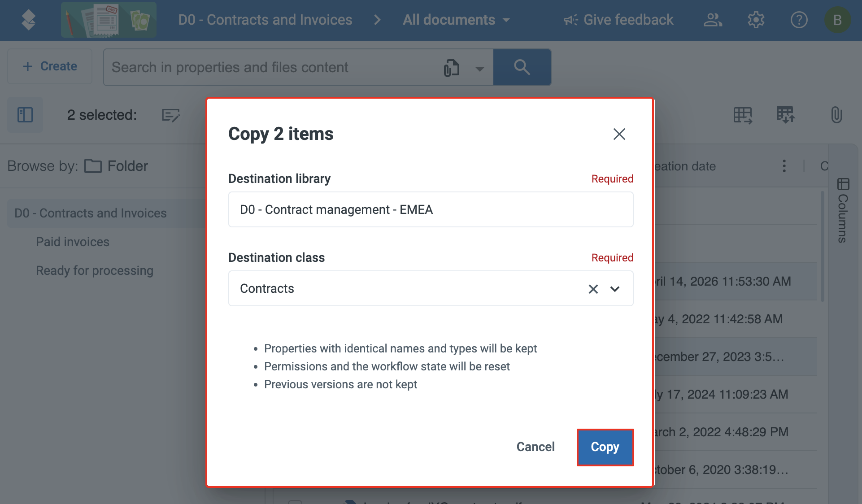The width and height of the screenshot is (862, 504).
Task: Open the settings gear icon
Action: pos(756,20)
